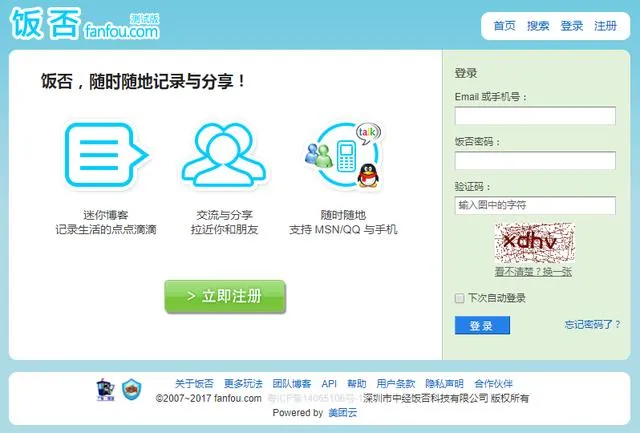Open 登录 in the top navigation

click(571, 26)
